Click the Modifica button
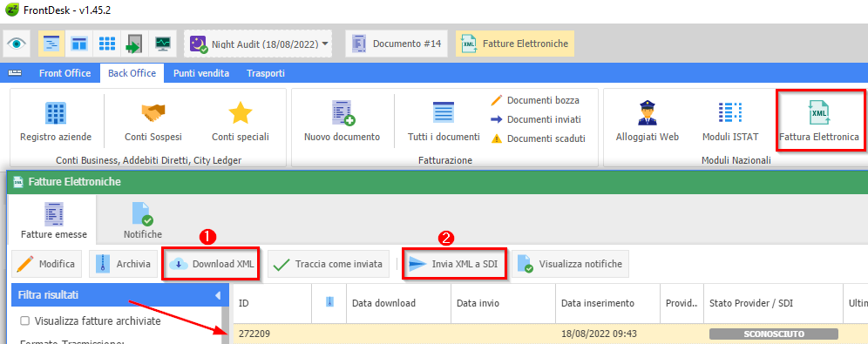868x344 pixels. 46,265
